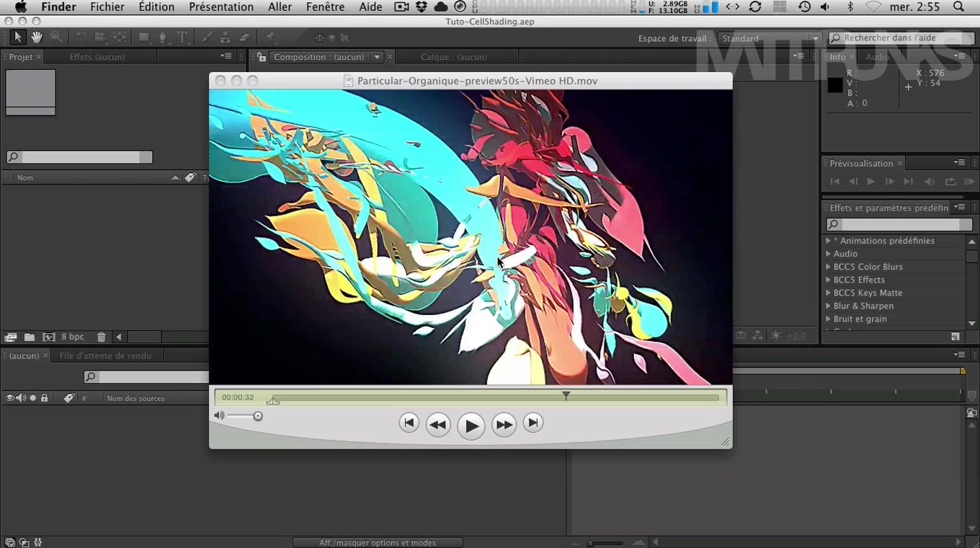Click the trash icon in Project panel

point(101,337)
